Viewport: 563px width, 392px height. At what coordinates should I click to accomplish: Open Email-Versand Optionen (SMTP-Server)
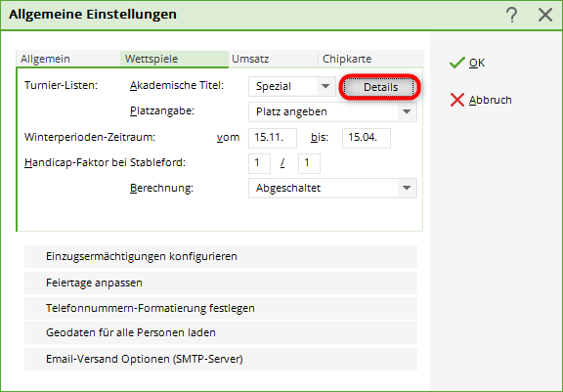click(x=221, y=359)
